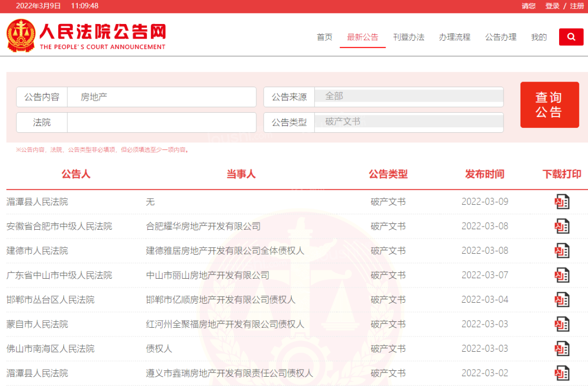Screen dimensions: 588x386
Task: Click the 下载打印 column header
Action: pos(562,174)
